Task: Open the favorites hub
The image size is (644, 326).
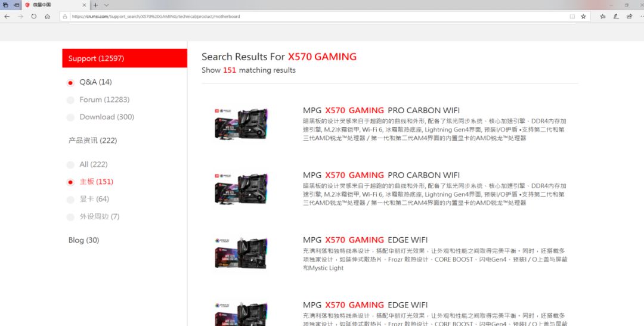Action: (602, 17)
